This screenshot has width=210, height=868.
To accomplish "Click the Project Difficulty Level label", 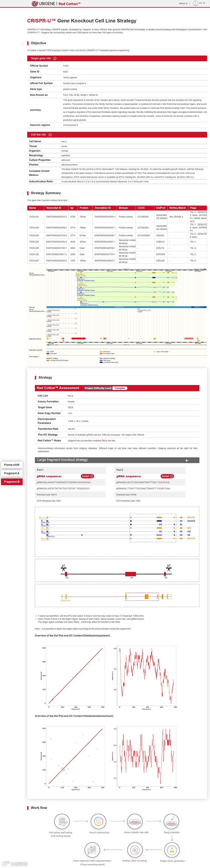I will click(98, 388).
